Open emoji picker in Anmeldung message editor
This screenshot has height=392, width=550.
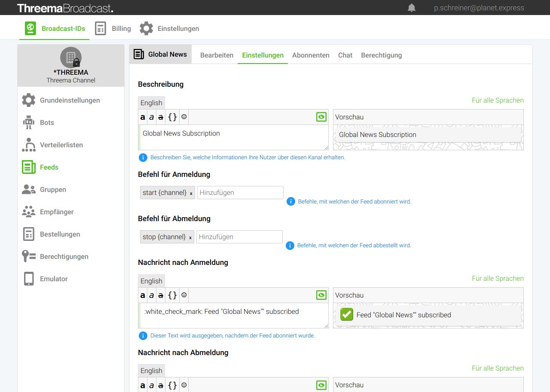tap(184, 295)
